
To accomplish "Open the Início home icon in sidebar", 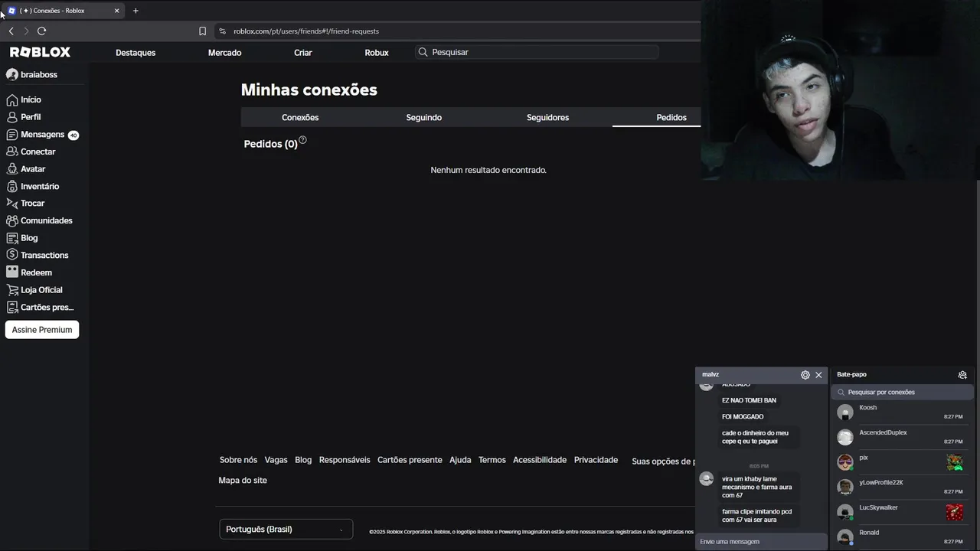I will click(x=11, y=99).
